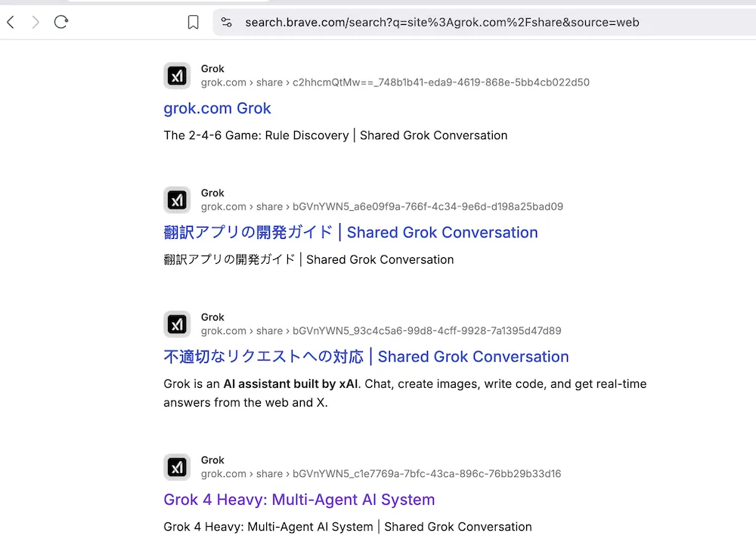Image resolution: width=756 pixels, height=542 pixels.
Task: Go back with the browser back arrow
Action: (x=11, y=22)
